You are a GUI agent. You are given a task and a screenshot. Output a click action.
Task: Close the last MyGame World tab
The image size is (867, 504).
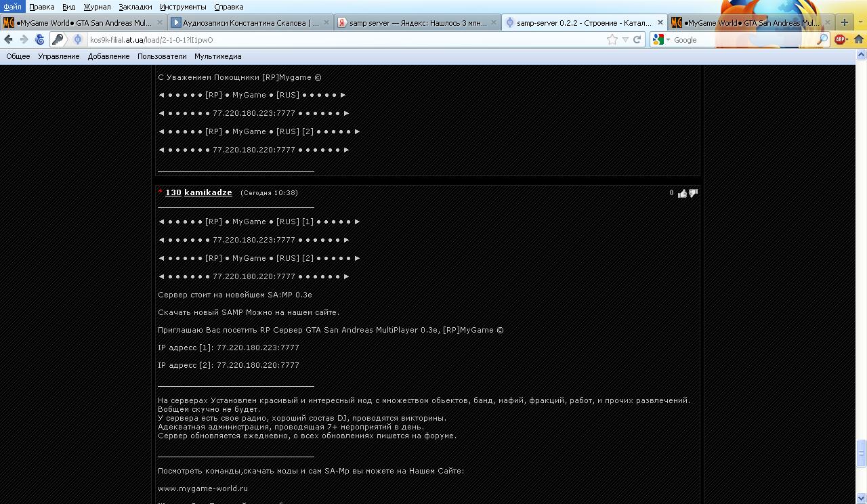tap(827, 22)
